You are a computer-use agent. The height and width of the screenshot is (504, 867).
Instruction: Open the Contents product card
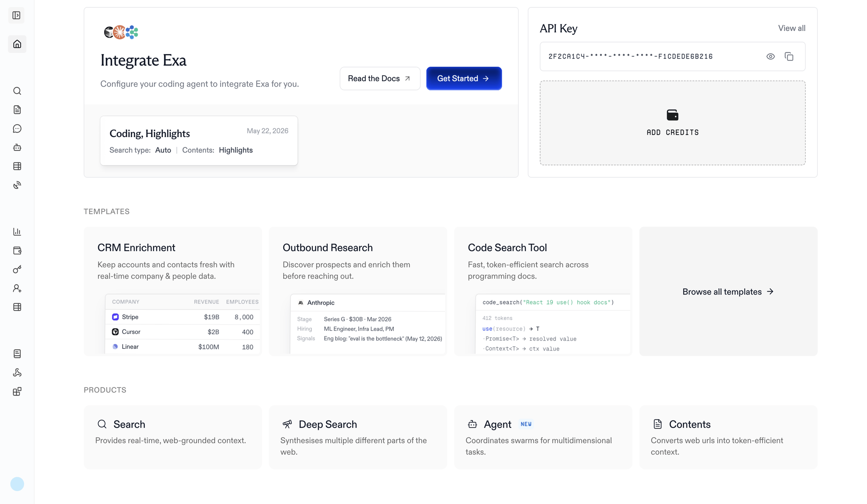728,437
